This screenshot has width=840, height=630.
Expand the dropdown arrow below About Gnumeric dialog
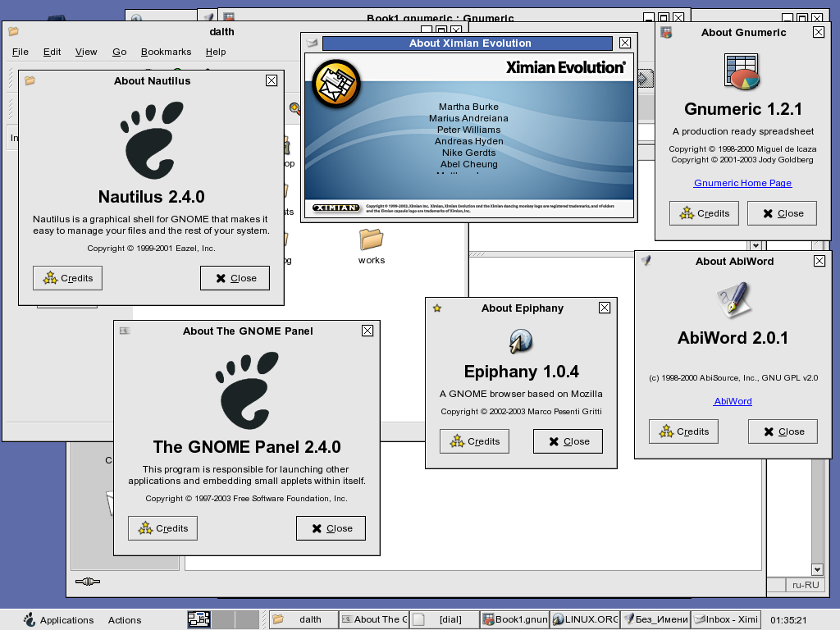click(756, 245)
